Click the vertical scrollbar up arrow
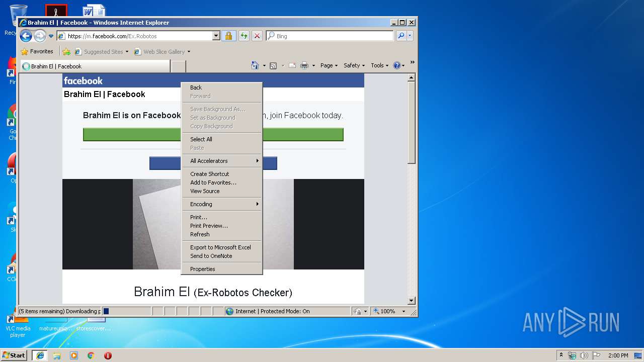 (x=411, y=77)
